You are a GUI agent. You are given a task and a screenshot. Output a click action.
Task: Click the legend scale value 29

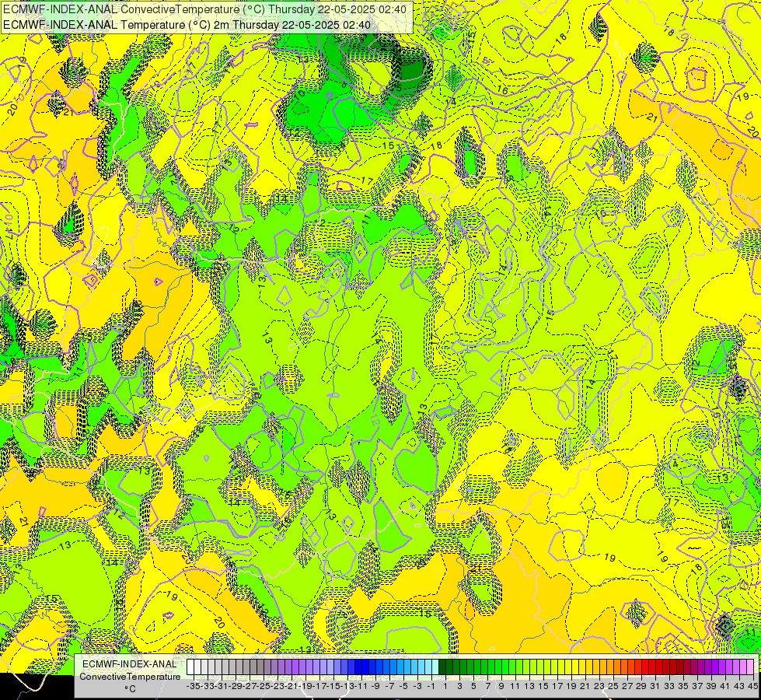pos(641,686)
